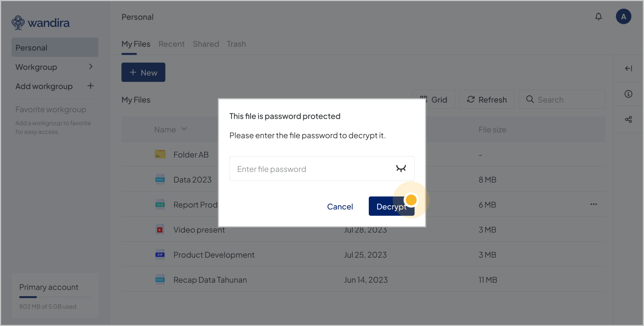Open the Trash tab

[236, 44]
